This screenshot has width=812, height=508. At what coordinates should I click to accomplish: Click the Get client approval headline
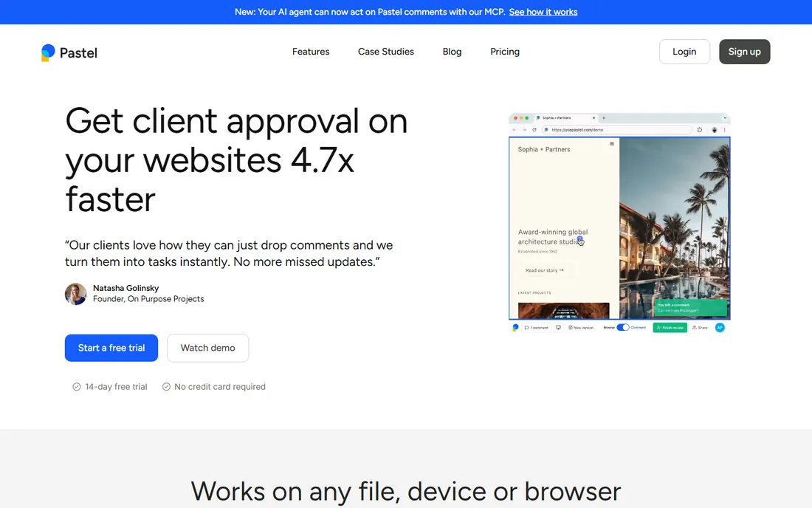tap(236, 159)
